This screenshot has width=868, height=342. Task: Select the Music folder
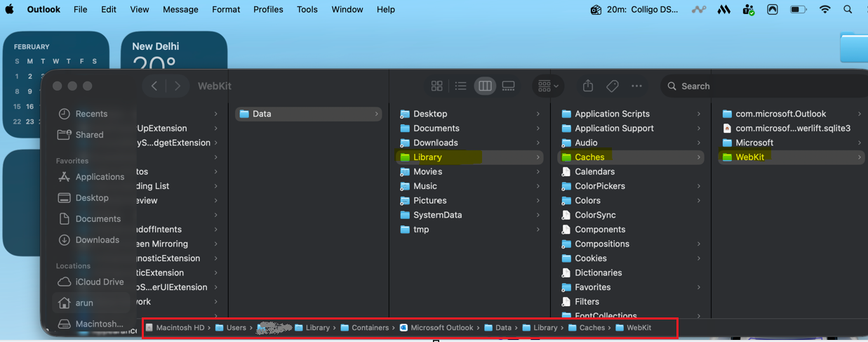pyautogui.click(x=469, y=186)
